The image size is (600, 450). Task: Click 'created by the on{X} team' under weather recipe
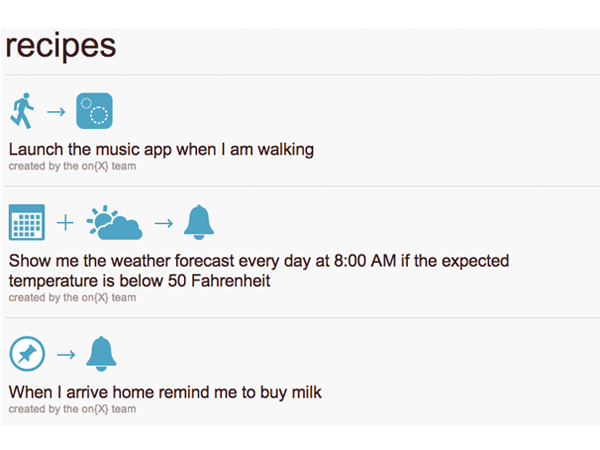(x=72, y=297)
